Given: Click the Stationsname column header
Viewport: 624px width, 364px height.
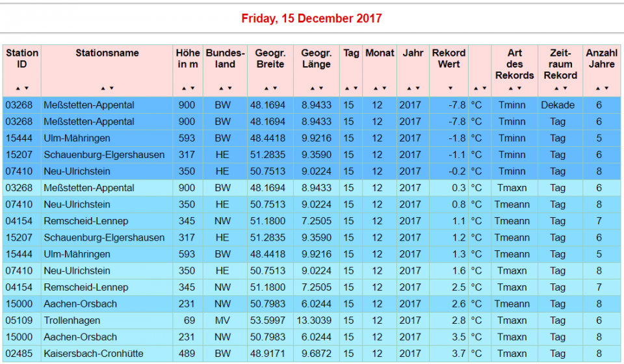Looking at the screenshot, I should pyautogui.click(x=107, y=53).
